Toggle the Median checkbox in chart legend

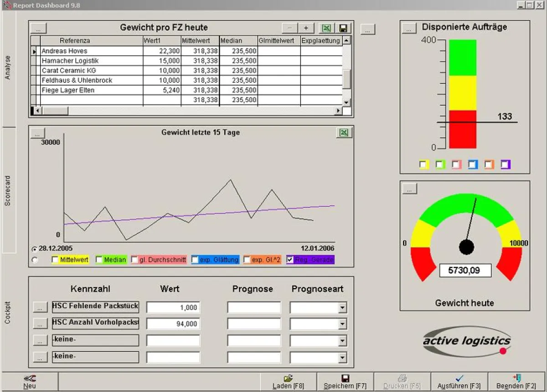[x=99, y=260]
